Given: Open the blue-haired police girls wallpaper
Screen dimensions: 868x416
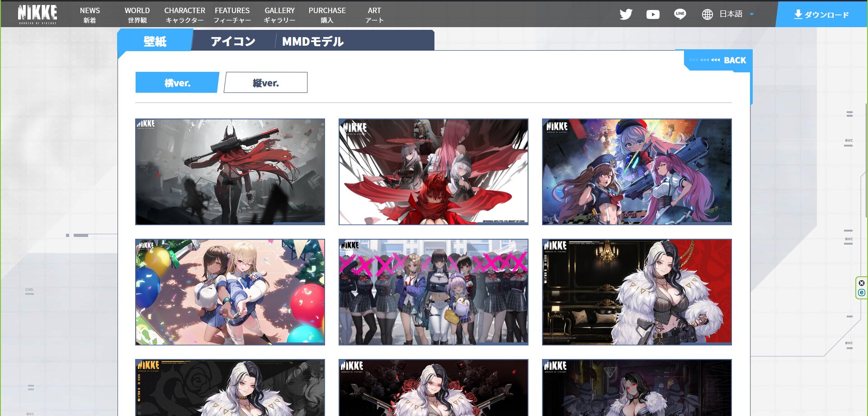Looking at the screenshot, I should [637, 172].
